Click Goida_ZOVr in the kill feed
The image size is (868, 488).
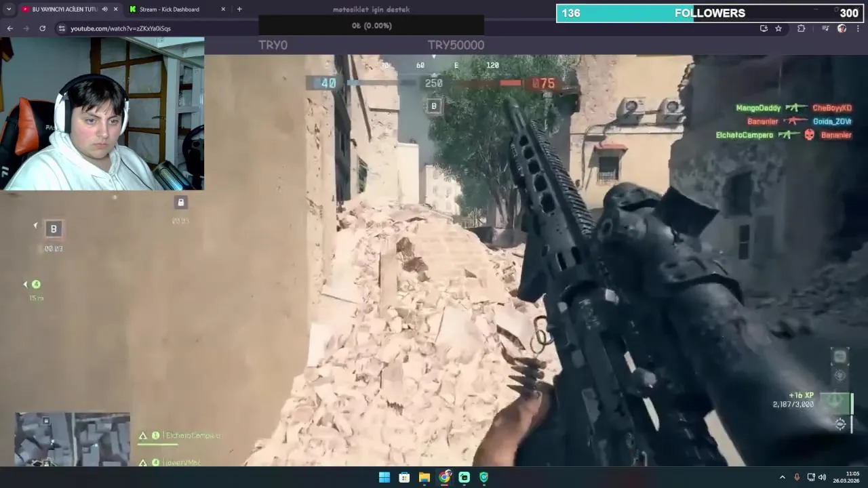832,121
